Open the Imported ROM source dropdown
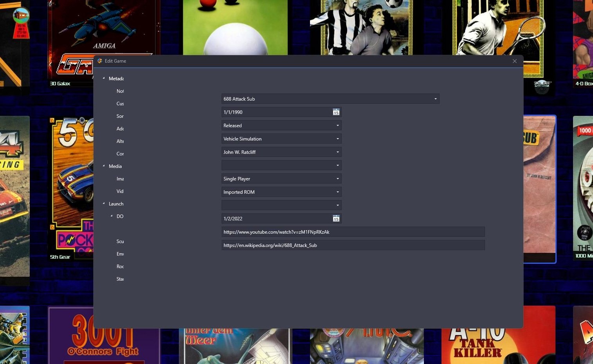 [x=337, y=192]
